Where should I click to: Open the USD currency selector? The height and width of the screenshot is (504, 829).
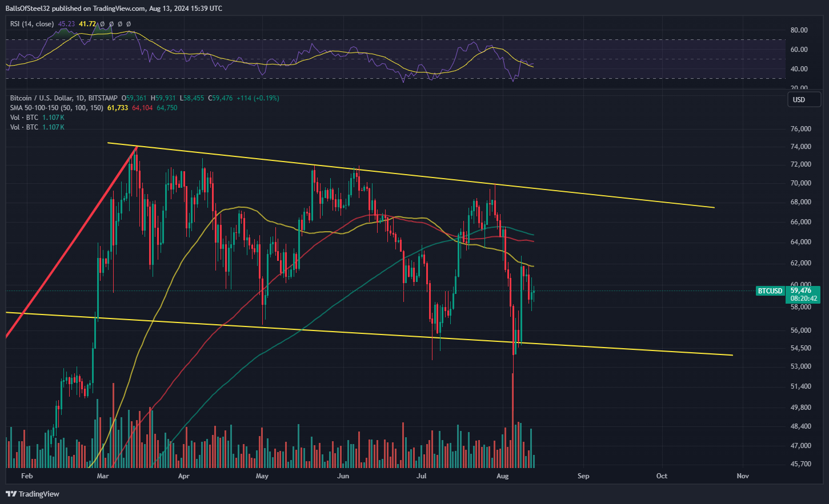click(x=805, y=100)
